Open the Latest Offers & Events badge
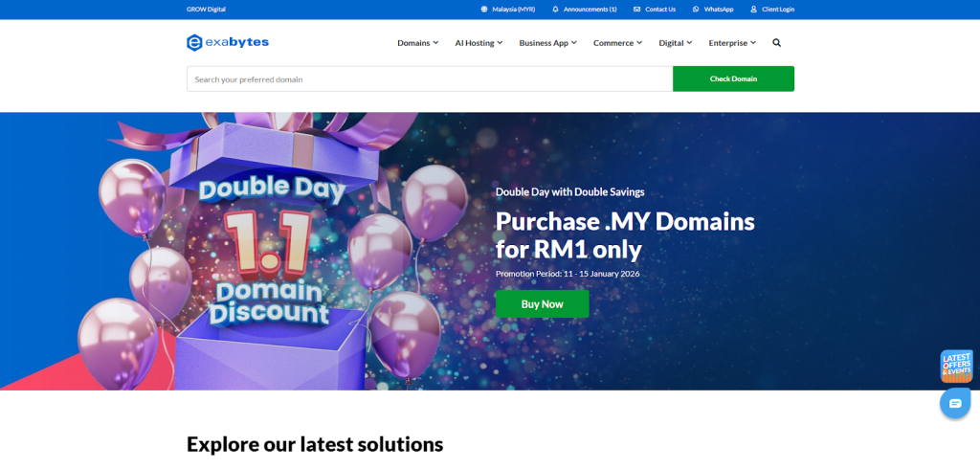 (956, 367)
